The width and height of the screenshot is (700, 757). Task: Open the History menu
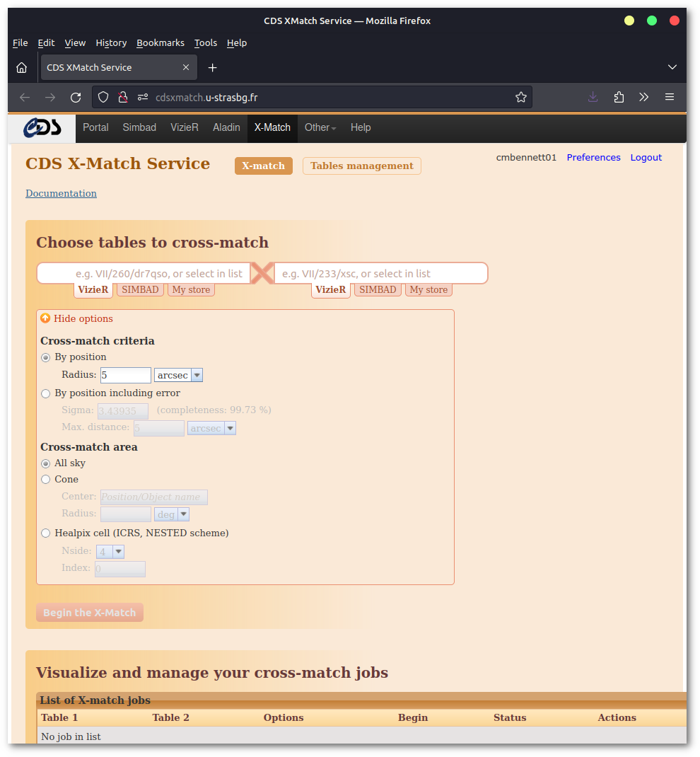click(x=111, y=43)
